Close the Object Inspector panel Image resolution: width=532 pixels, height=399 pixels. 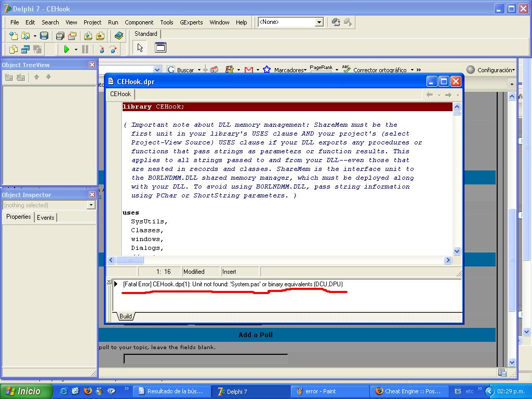click(92, 194)
